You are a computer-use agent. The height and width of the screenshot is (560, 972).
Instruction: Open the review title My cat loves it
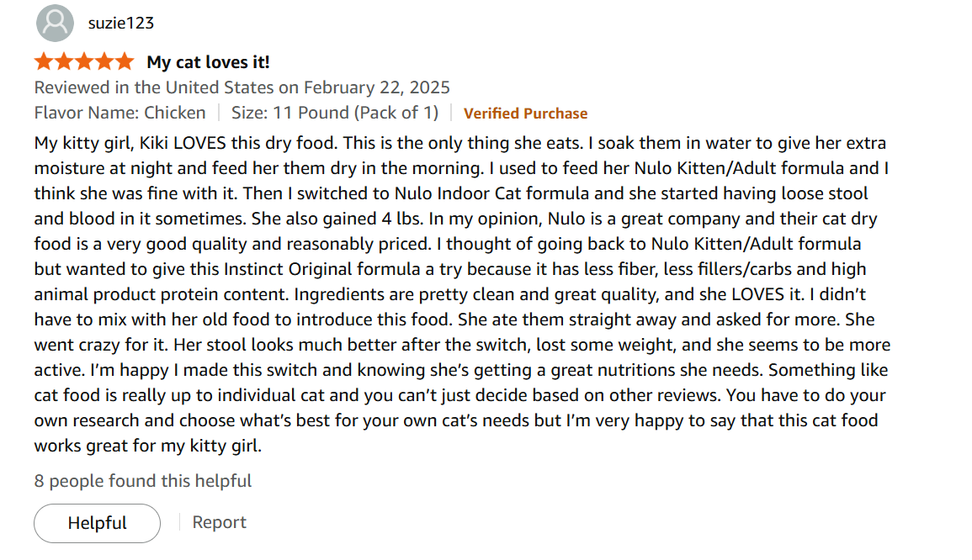click(207, 61)
